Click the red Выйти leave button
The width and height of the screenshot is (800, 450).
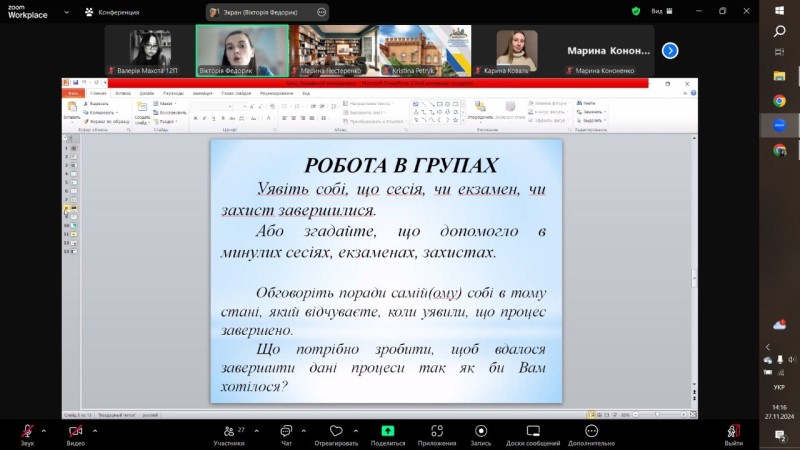(x=734, y=431)
